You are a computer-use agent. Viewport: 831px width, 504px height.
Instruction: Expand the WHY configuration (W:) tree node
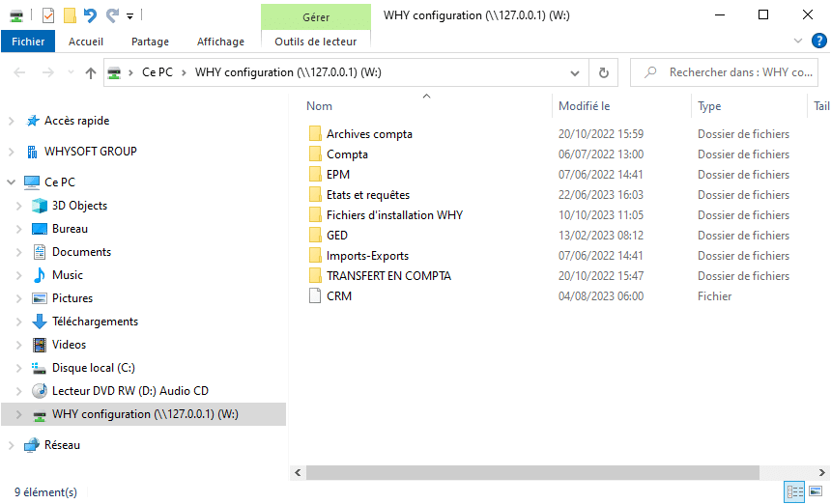click(x=19, y=414)
